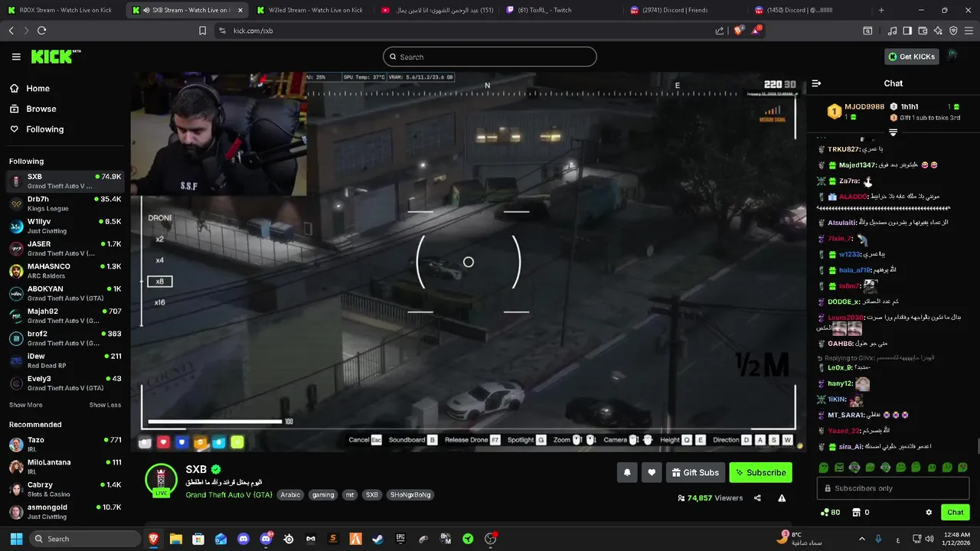Open a new browser tab
Image resolution: width=980 pixels, height=551 pixels.
coord(881,10)
